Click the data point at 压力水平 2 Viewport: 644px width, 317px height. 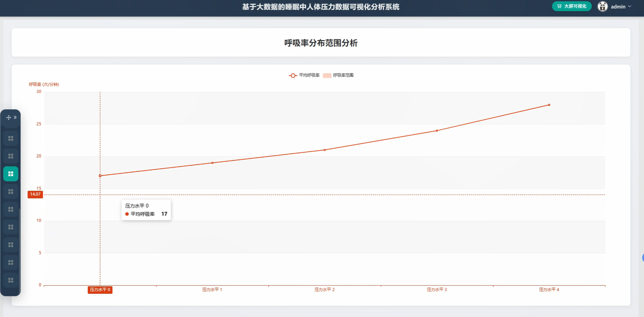325,150
